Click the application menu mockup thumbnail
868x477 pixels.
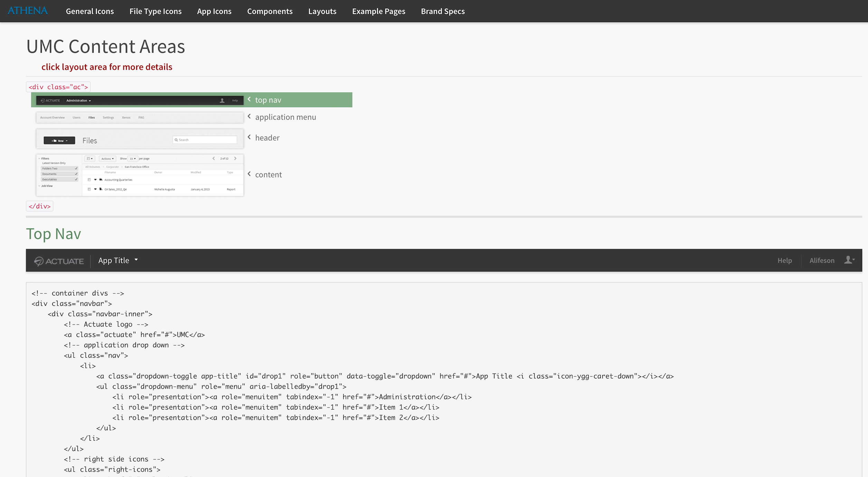(140, 118)
